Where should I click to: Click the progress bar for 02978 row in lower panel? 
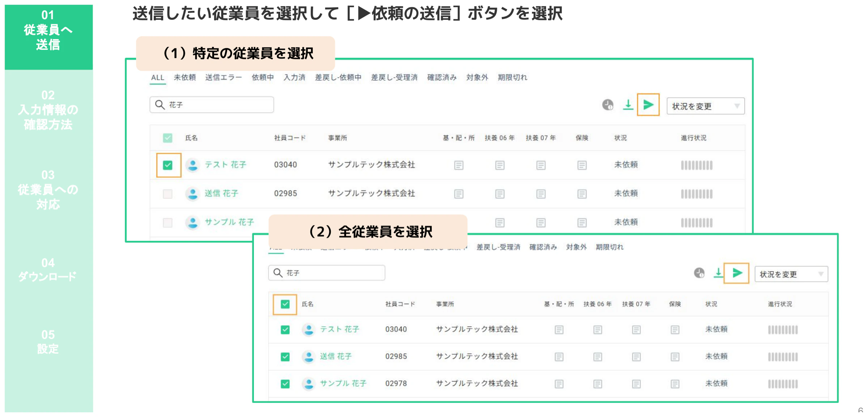[x=783, y=384]
